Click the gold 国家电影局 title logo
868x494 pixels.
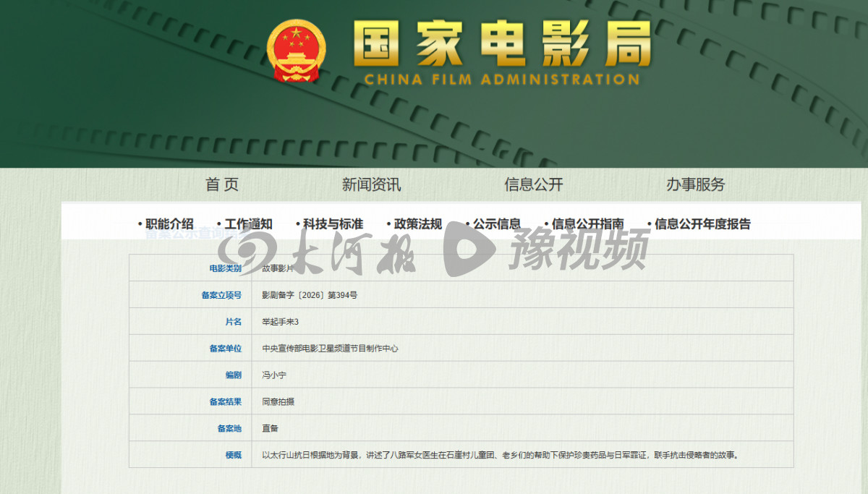coord(502,42)
